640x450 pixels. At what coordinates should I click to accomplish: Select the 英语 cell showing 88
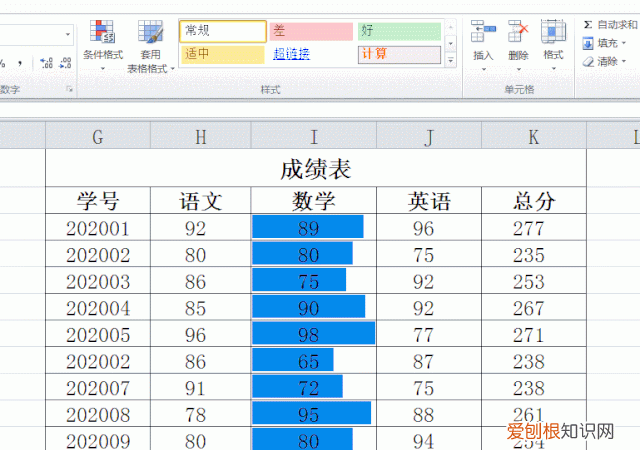coord(429,414)
